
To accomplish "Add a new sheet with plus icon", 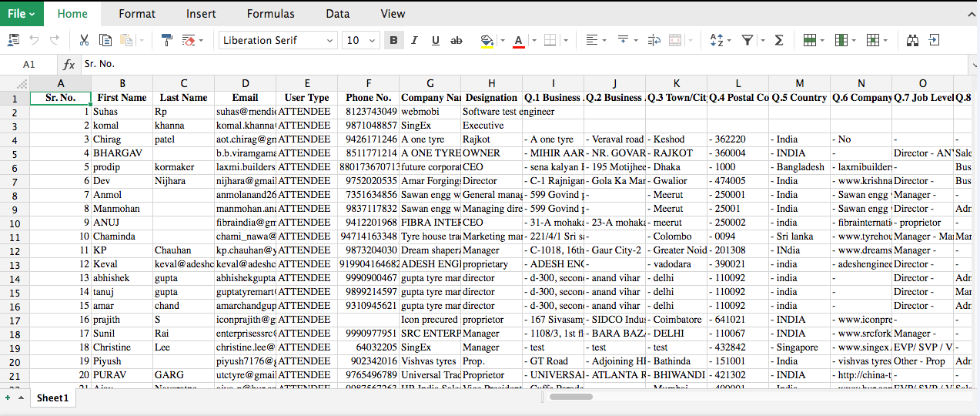I will (8, 398).
